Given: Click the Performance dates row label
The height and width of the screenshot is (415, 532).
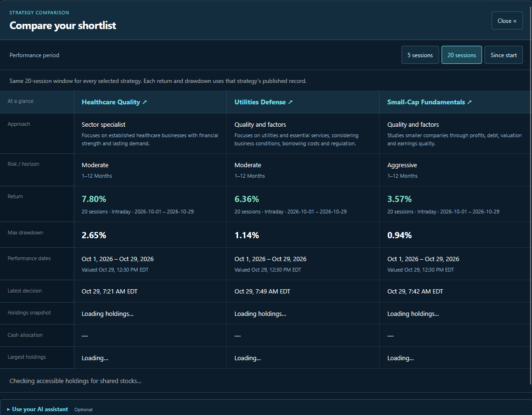Looking at the screenshot, I should pos(29,258).
